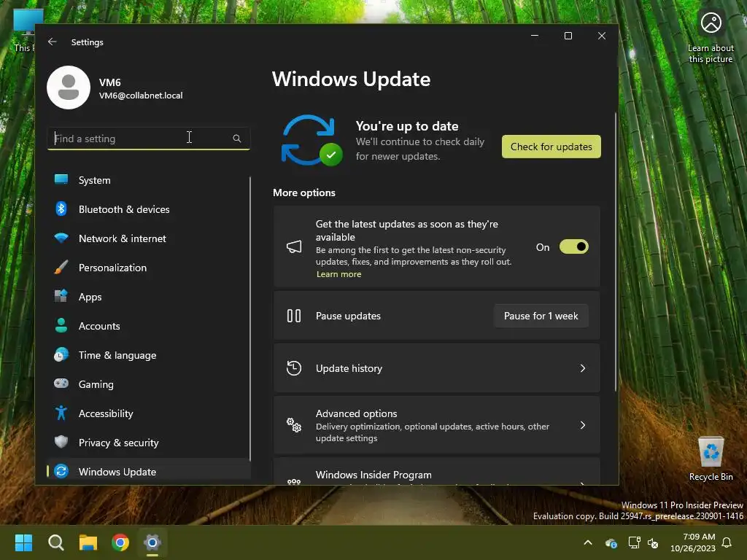Click the OneDrive cloud tray icon
This screenshot has height=560, width=747.
click(611, 542)
